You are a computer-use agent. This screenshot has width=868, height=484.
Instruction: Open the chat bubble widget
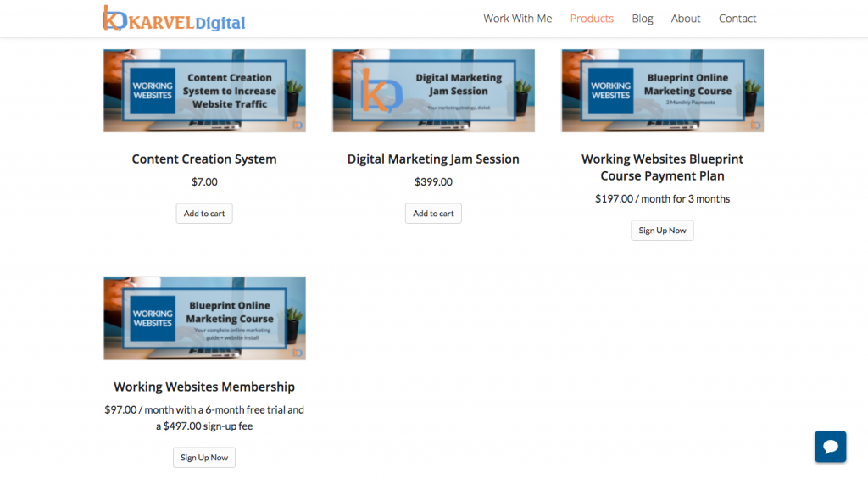830,447
